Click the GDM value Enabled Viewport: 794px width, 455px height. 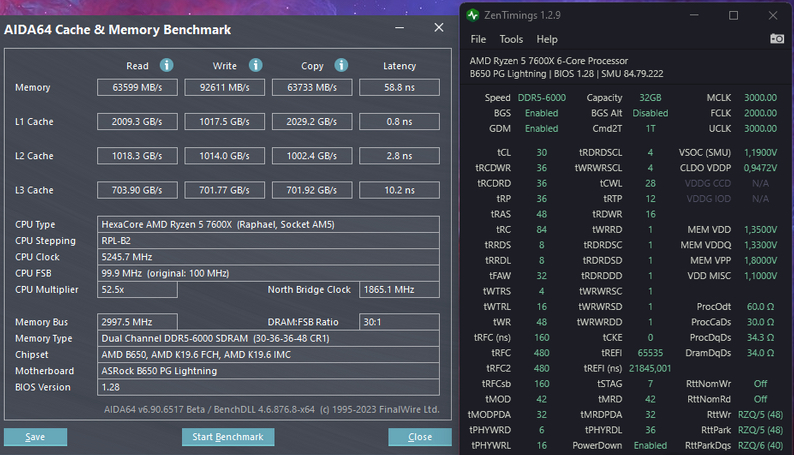[541, 129]
